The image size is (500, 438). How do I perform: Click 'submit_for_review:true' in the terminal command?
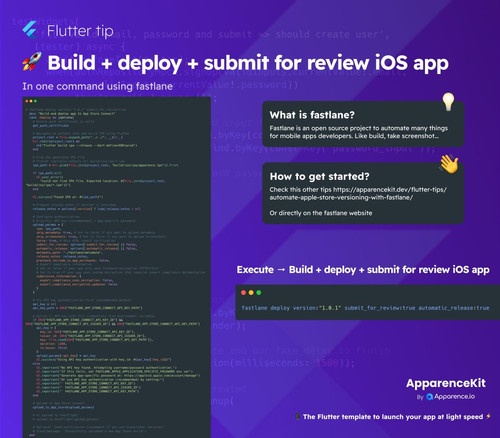pyautogui.click(x=380, y=308)
